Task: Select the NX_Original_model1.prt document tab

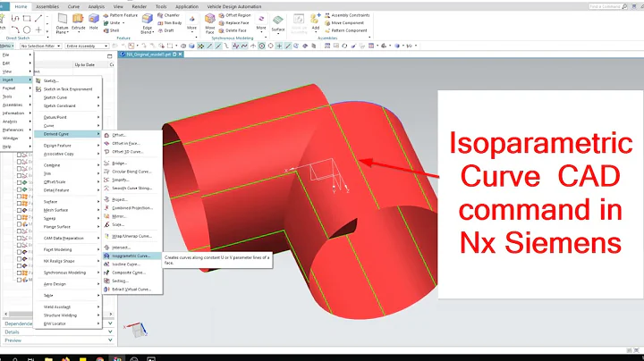Action: point(148,55)
